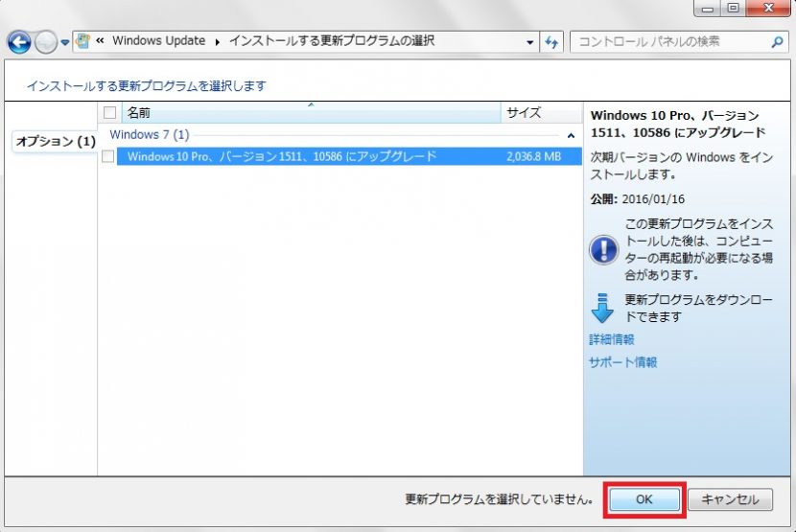The image size is (796, 532).
Task: Select the オプション (1) tab
Action: point(55,141)
